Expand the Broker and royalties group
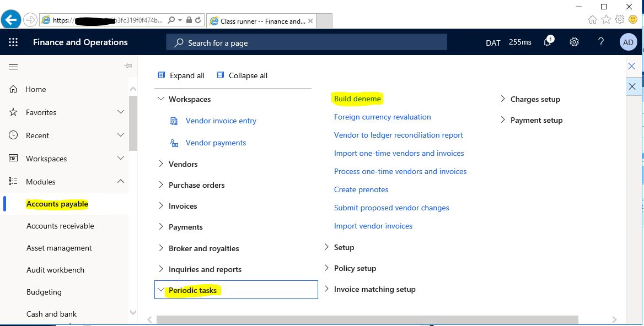The width and height of the screenshot is (644, 326). (161, 248)
